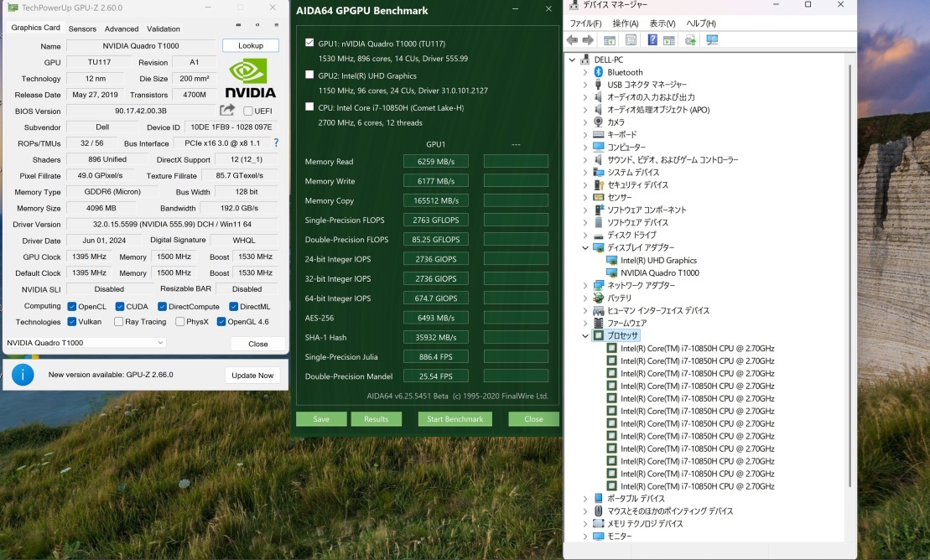Click GPU-Z screenshot camera icon
Viewport: 930px width, 560px height.
coord(238,25)
